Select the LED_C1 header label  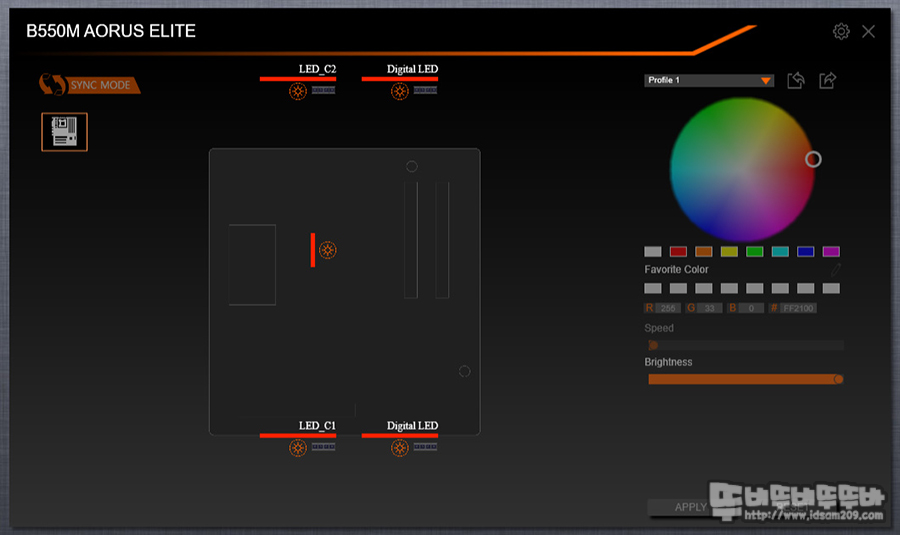pyautogui.click(x=317, y=425)
